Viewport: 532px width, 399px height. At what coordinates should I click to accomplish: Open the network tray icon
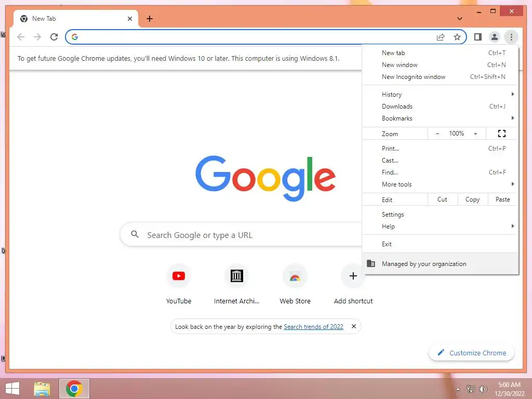click(x=470, y=389)
